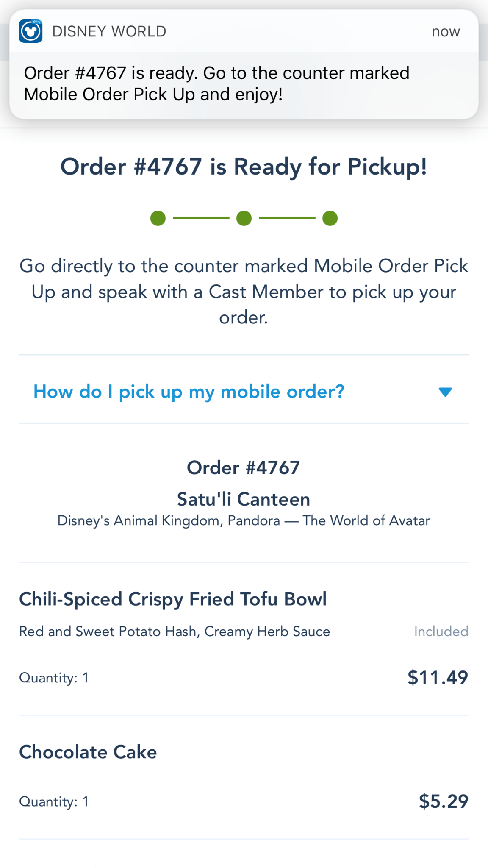
Task: Click the notification's "now" timestamp
Action: (x=446, y=31)
